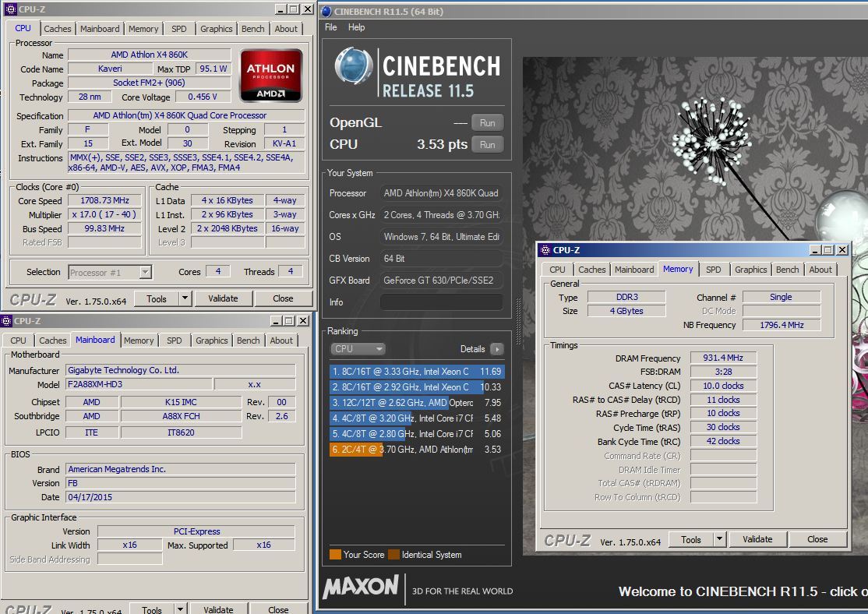
Task: Open About tab in Mainboard CPU-Z window
Action: click(281, 341)
